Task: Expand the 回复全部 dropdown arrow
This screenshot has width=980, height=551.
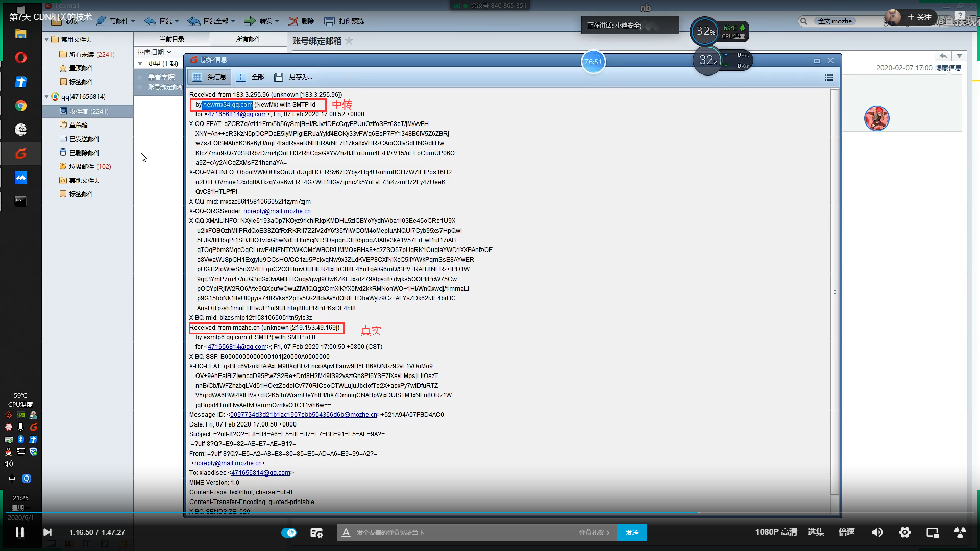Action: click(x=233, y=21)
